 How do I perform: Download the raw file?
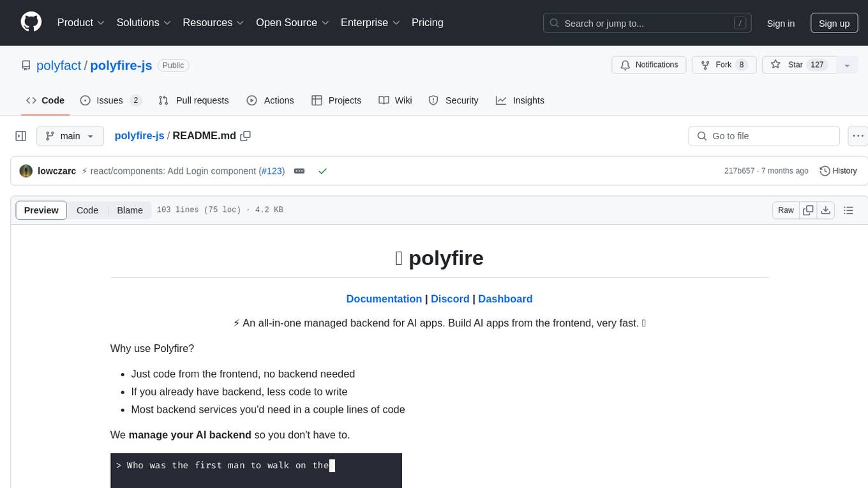point(825,210)
